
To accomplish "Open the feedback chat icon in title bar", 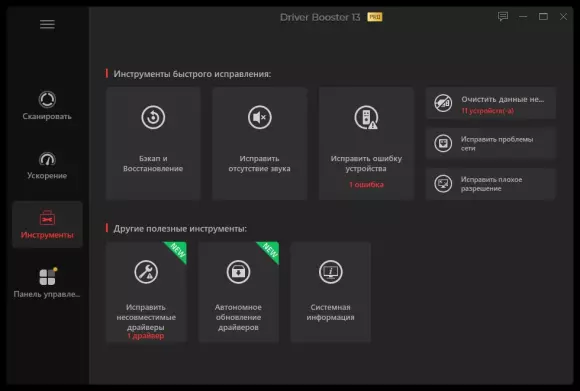I will click(x=503, y=17).
